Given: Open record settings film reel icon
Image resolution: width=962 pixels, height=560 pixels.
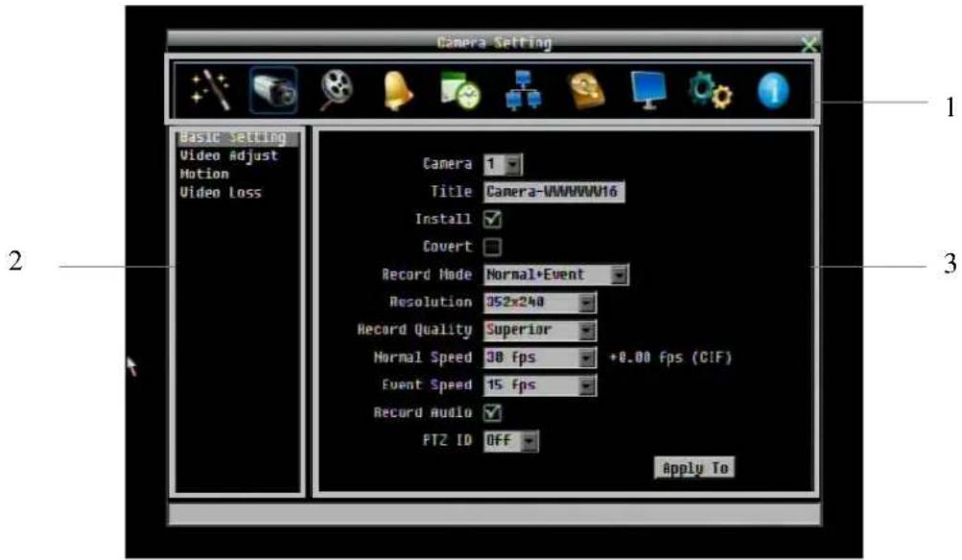Looking at the screenshot, I should pos(337,90).
